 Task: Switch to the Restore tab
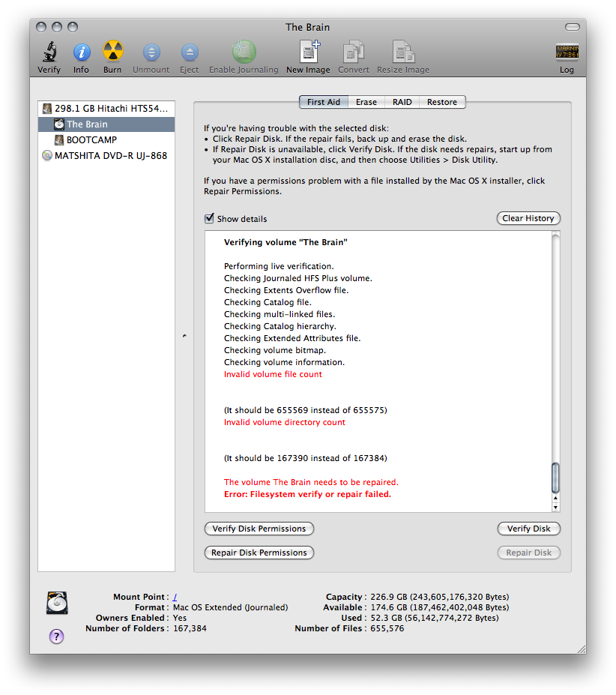click(442, 102)
